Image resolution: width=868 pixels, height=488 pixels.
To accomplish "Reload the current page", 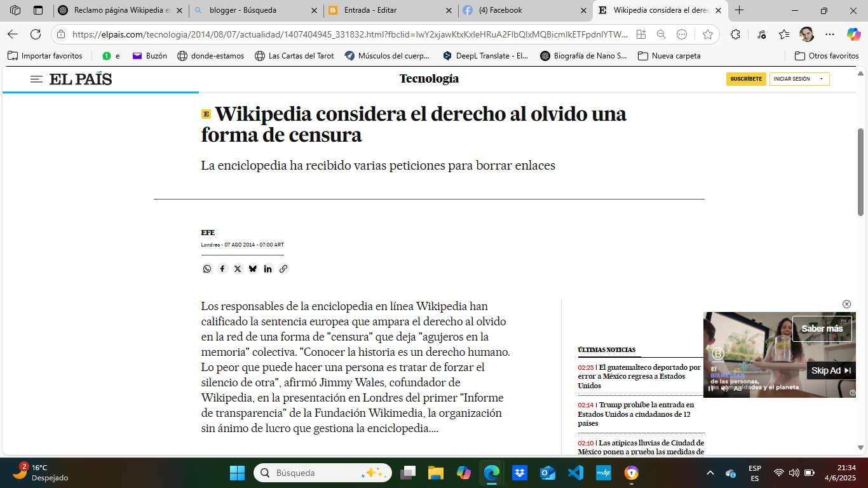I will pos(36,34).
